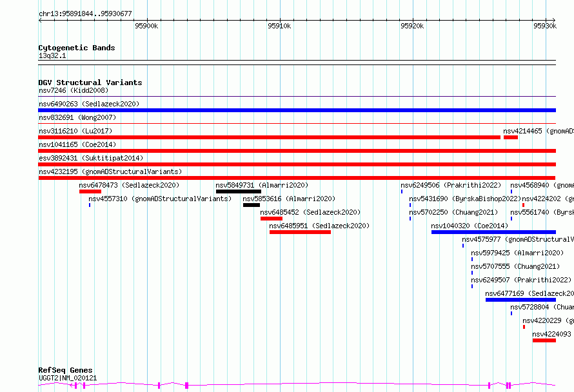Image resolution: width=574 pixels, height=392 pixels.
Task: Click the nsv6477169 blue variant bar
Action: 520,300
